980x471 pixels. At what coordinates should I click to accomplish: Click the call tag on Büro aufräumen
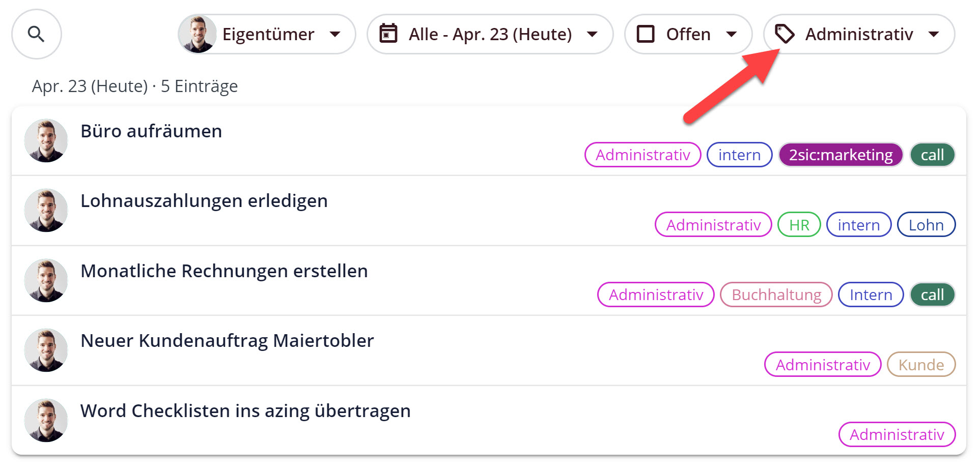(x=932, y=155)
